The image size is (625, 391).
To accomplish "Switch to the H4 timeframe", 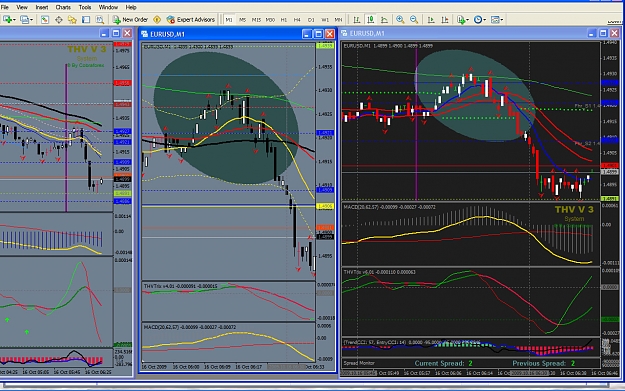I will coord(297,20).
